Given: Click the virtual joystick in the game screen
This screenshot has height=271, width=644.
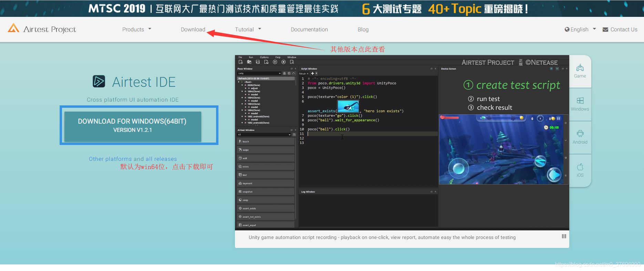Looking at the screenshot, I should [x=458, y=169].
